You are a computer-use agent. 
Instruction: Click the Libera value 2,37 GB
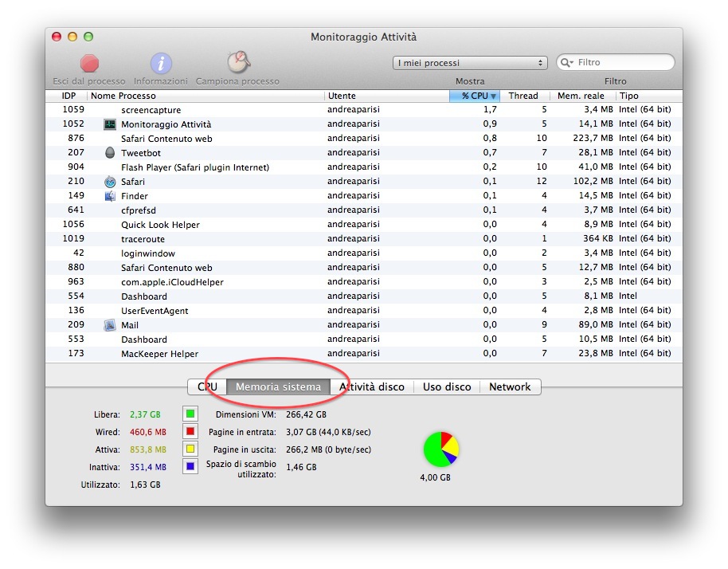(x=145, y=414)
